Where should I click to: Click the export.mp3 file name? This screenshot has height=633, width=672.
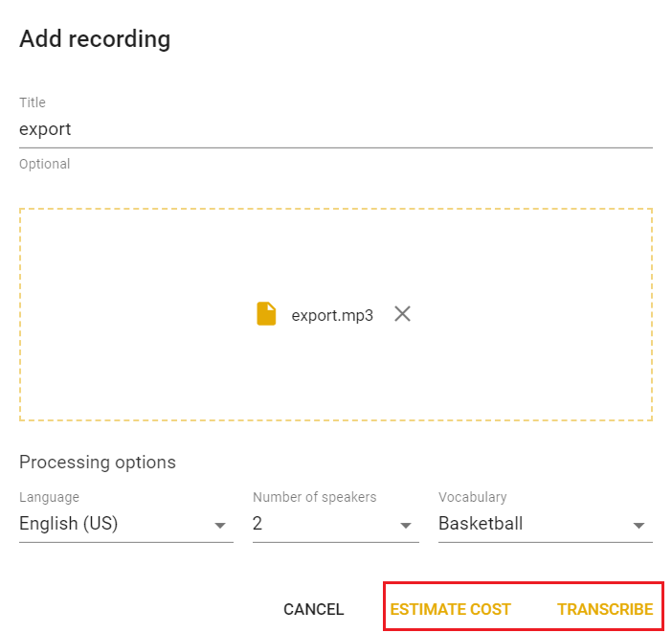click(332, 316)
